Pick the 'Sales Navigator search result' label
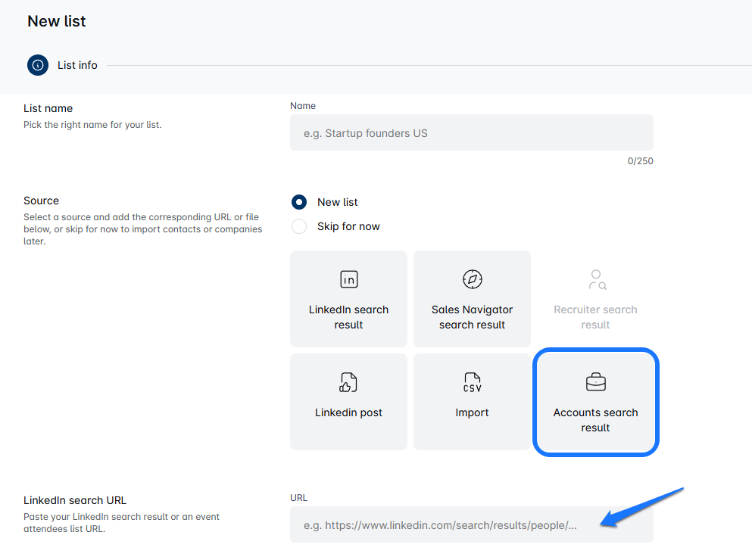Screen dimensions: 752x560 (x=472, y=317)
